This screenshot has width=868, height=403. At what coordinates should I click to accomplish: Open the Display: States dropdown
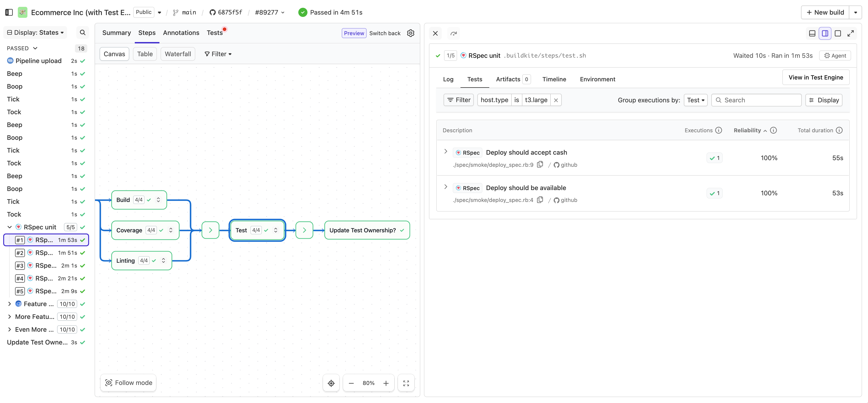coord(35,32)
